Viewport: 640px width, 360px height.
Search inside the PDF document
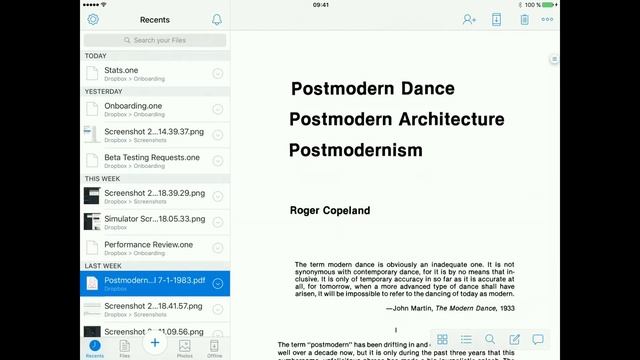pyautogui.click(x=490, y=339)
